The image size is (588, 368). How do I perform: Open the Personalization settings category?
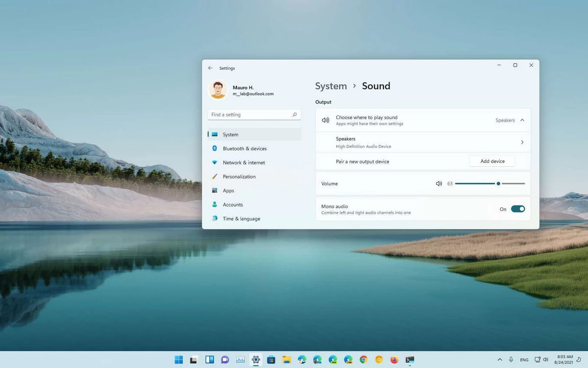pyautogui.click(x=239, y=177)
